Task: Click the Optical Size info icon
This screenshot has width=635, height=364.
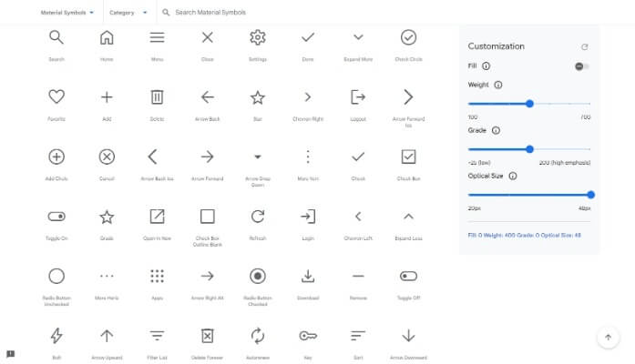Action: click(x=513, y=176)
